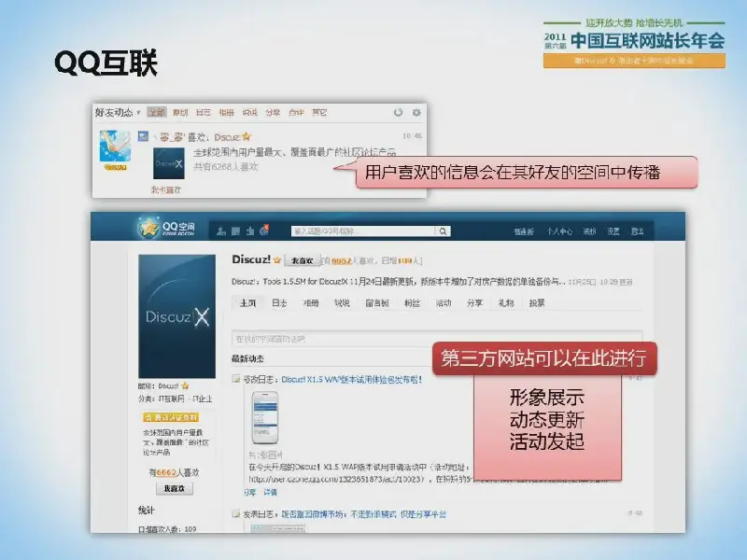Click the 我喜欢 button beside the Discuz! title
Image resolution: width=747 pixels, height=560 pixels.
303,260
